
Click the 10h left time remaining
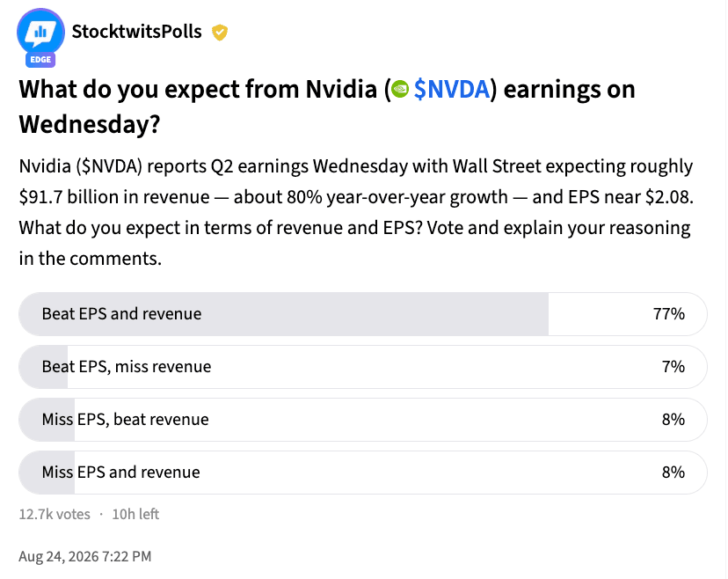click(x=135, y=515)
